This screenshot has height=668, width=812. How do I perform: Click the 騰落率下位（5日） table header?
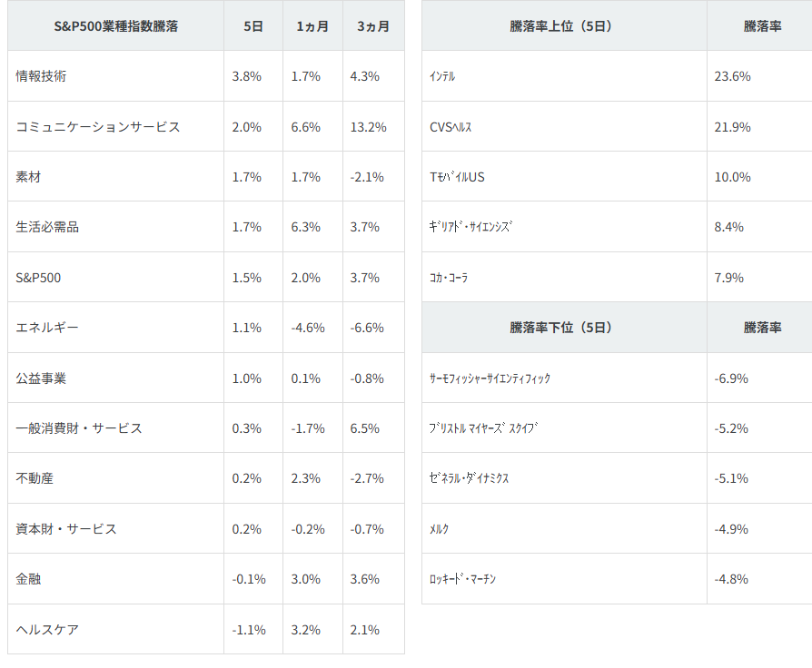pyautogui.click(x=561, y=328)
